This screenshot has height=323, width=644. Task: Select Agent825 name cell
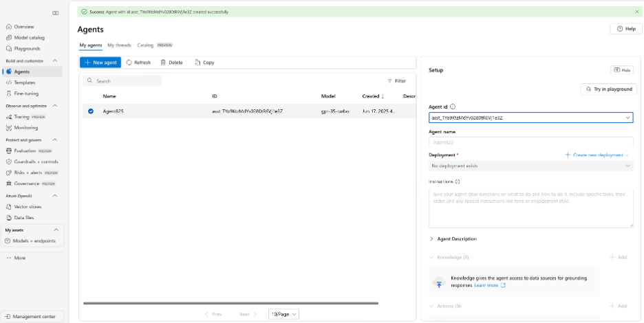click(x=113, y=111)
